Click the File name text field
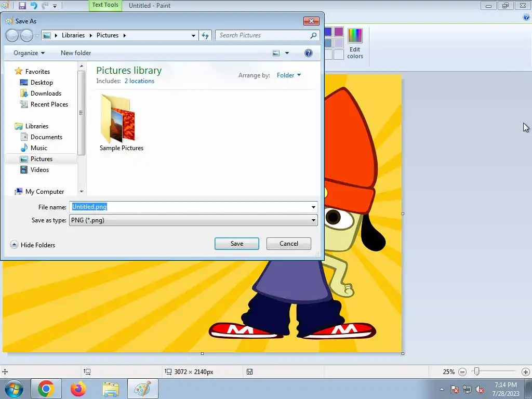Screen dimensions: 532x399 tap(190, 207)
